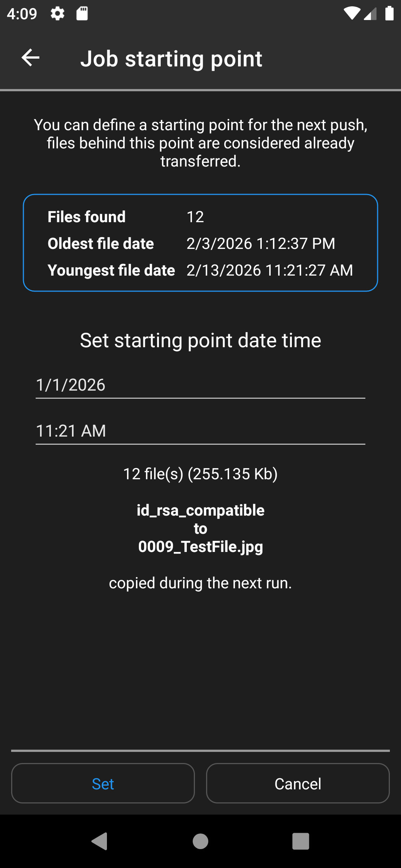
Task: Tap the Oldest file date value
Action: pyautogui.click(x=261, y=244)
